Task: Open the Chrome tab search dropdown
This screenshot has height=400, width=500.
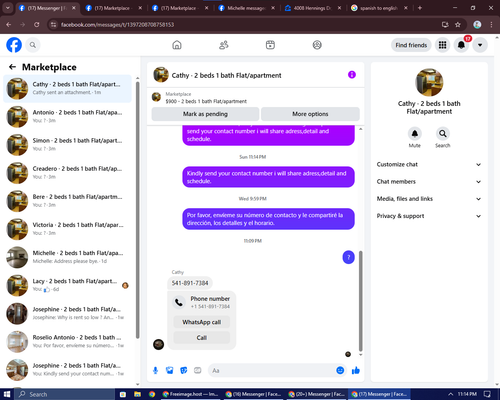Action: click(8, 8)
